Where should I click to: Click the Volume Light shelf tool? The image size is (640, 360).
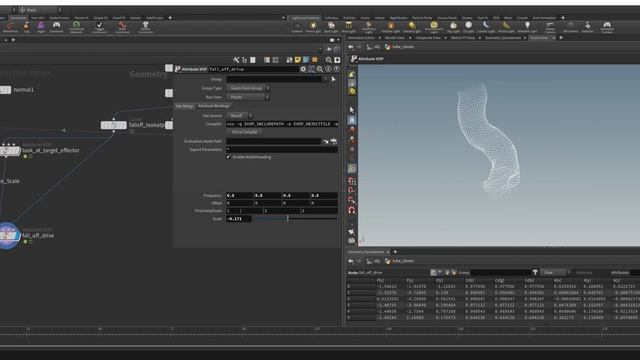391,27
